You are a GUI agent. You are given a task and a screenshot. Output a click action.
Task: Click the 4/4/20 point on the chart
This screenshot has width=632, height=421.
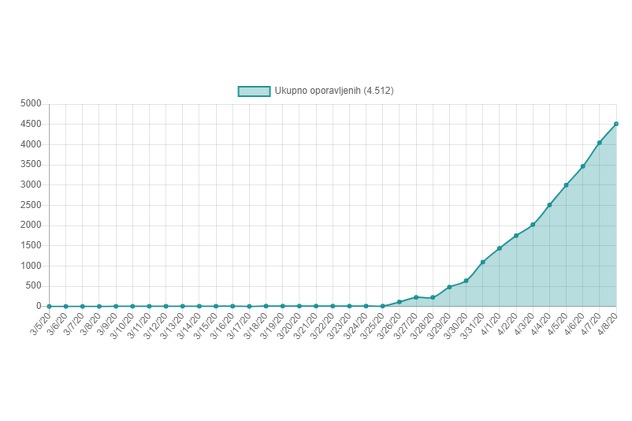pos(549,205)
